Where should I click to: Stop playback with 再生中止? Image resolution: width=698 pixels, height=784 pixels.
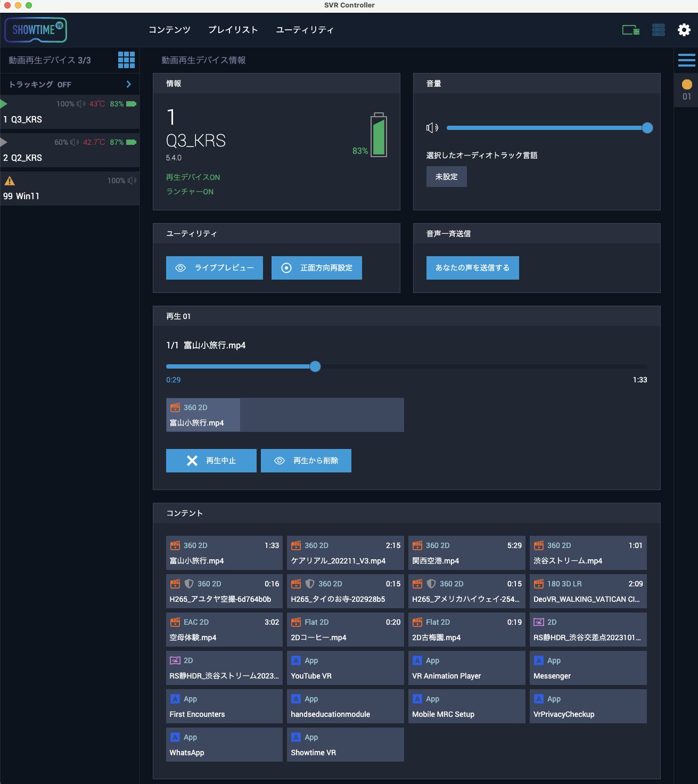pyautogui.click(x=211, y=461)
